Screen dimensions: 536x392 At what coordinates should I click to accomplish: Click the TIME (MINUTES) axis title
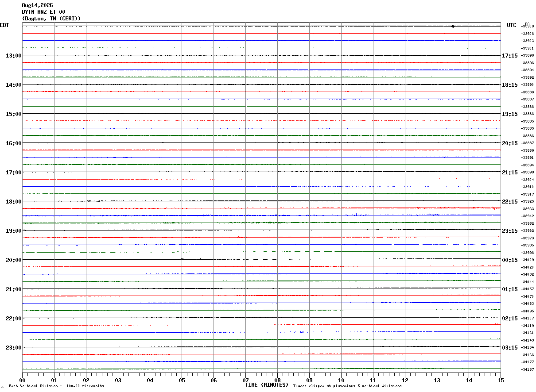tap(267, 385)
